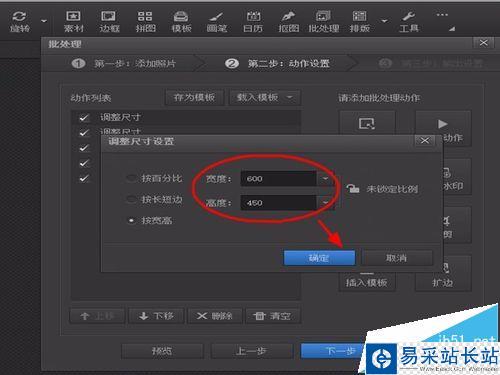Image resolution: width=500 pixels, height=375 pixels.
Task: Add the resize action via its top-right icon
Action: pos(367,123)
